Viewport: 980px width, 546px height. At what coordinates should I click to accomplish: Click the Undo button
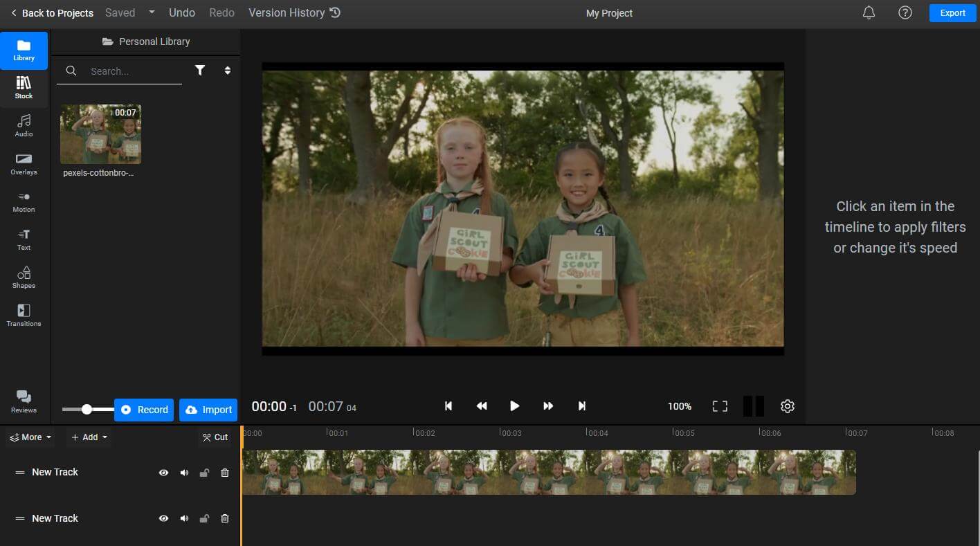pyautogui.click(x=182, y=12)
